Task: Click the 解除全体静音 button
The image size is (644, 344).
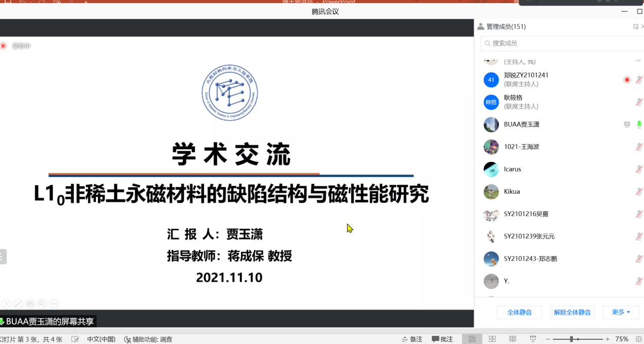Action: tap(572, 312)
